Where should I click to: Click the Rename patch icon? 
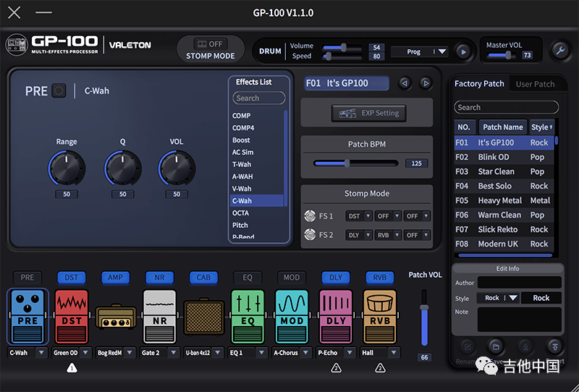[x=467, y=347]
